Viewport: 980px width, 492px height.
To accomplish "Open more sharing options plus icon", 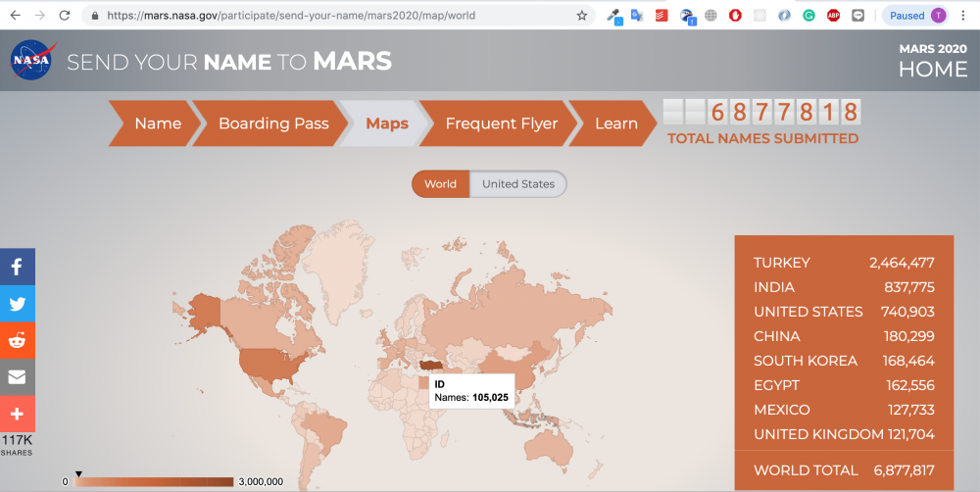I will (x=18, y=414).
